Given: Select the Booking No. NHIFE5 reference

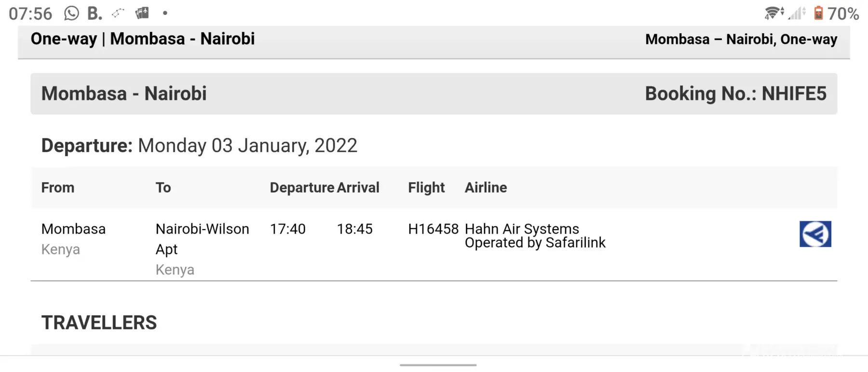Looking at the screenshot, I should click(x=735, y=94).
